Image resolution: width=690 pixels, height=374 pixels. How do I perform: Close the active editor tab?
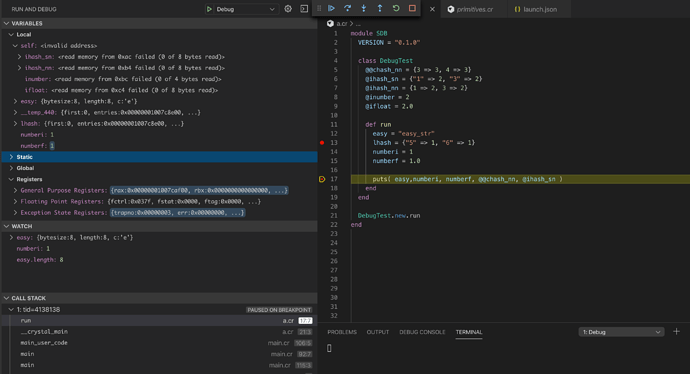tap(432, 9)
